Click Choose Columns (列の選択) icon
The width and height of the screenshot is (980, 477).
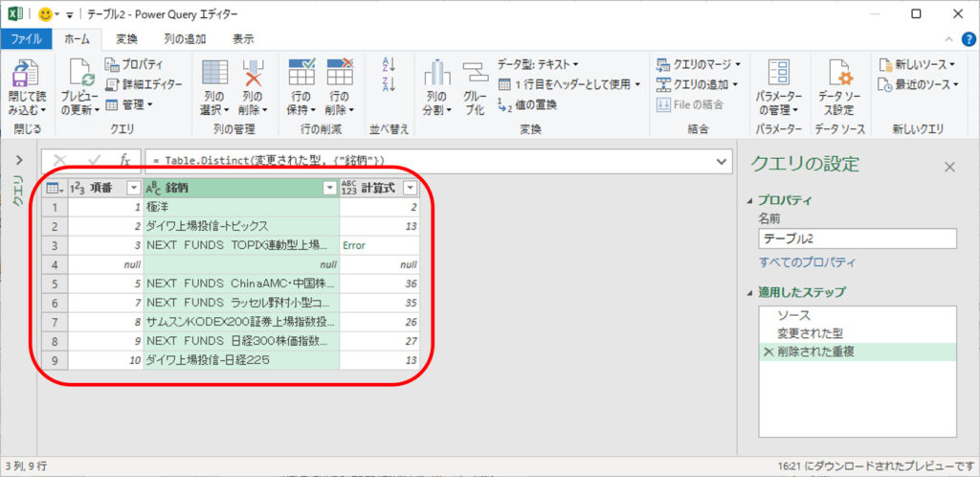pos(215,73)
